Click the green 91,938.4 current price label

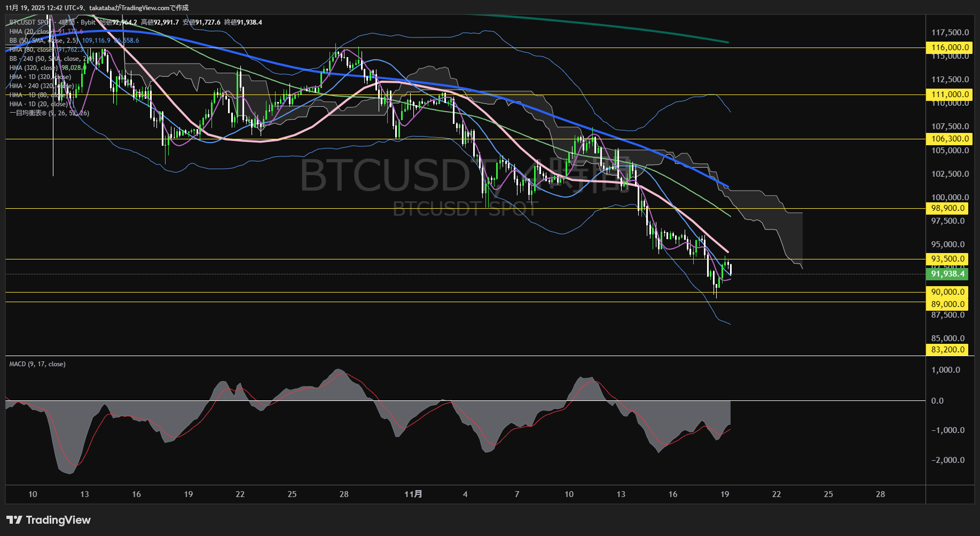point(947,274)
